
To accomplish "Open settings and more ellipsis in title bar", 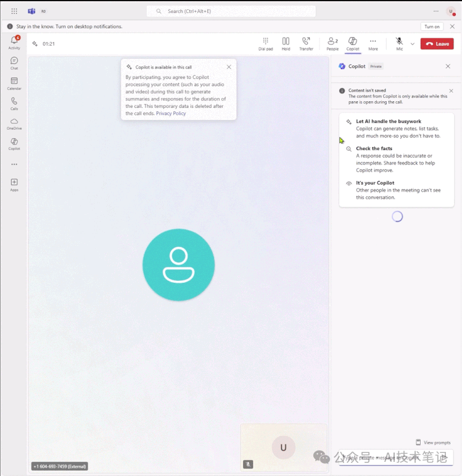I will [436, 11].
